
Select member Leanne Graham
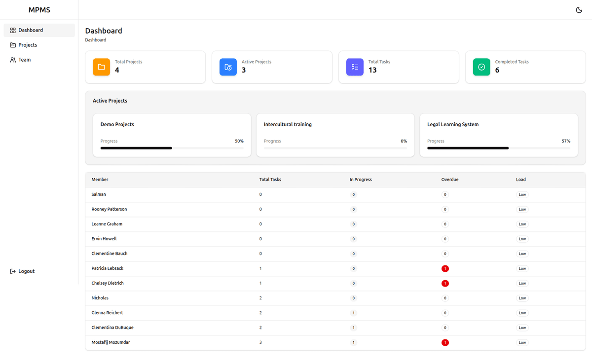[x=107, y=224]
